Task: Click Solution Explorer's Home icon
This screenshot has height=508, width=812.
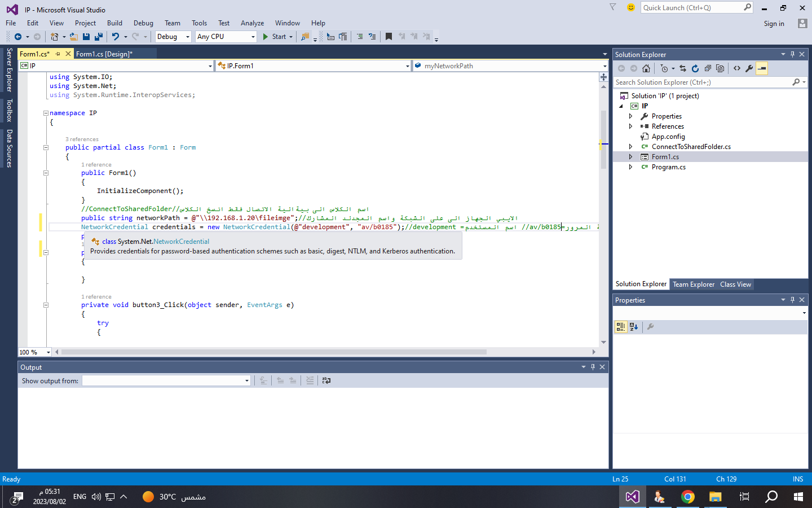Action: [646, 68]
